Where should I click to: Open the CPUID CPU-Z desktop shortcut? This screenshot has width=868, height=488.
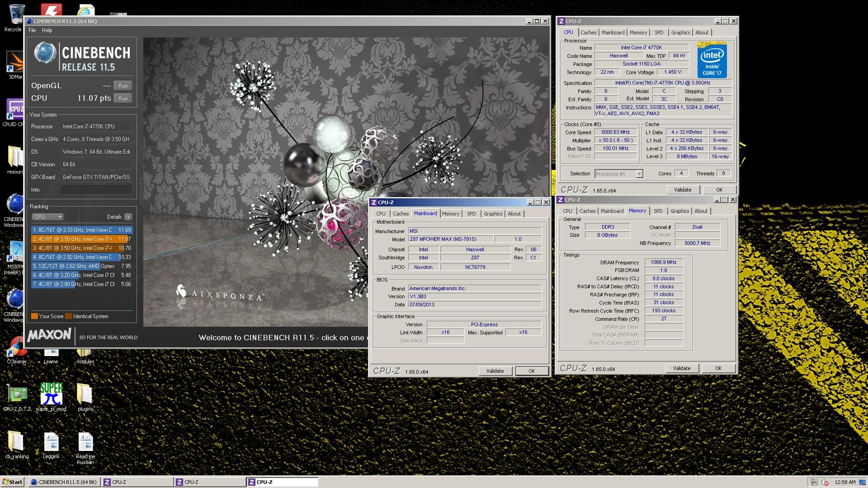click(14, 113)
